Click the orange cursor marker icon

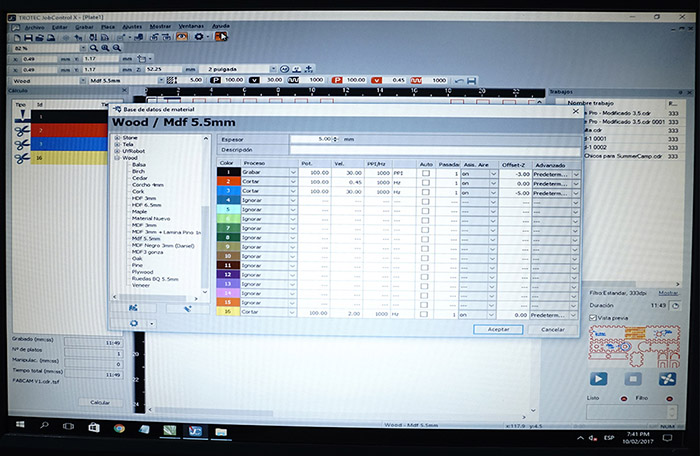pyautogui.click(x=221, y=37)
